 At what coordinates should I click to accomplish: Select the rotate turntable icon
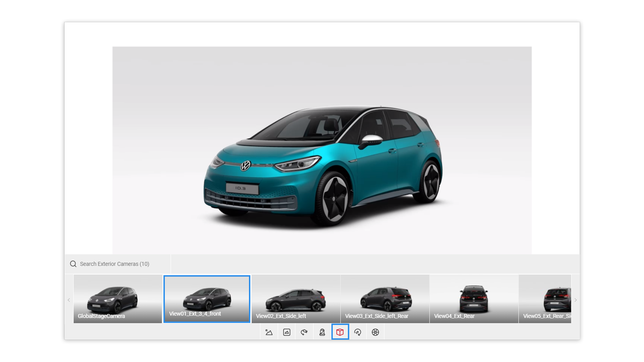[x=358, y=332]
